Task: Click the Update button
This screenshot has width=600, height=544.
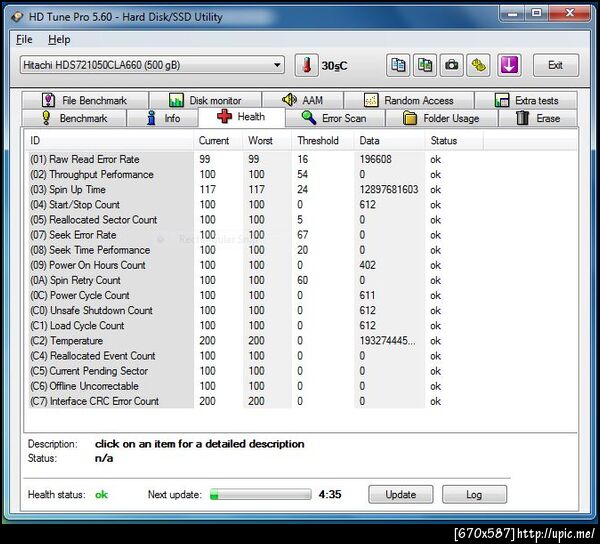Action: pyautogui.click(x=401, y=494)
